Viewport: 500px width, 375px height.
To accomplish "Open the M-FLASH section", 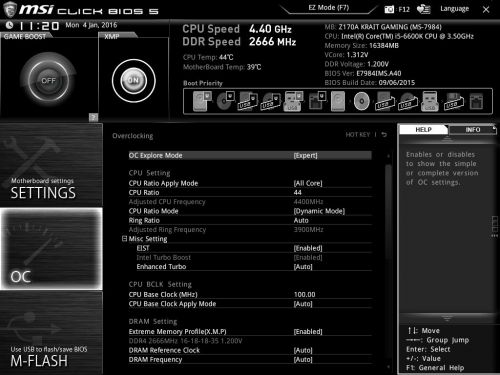I will (51, 333).
